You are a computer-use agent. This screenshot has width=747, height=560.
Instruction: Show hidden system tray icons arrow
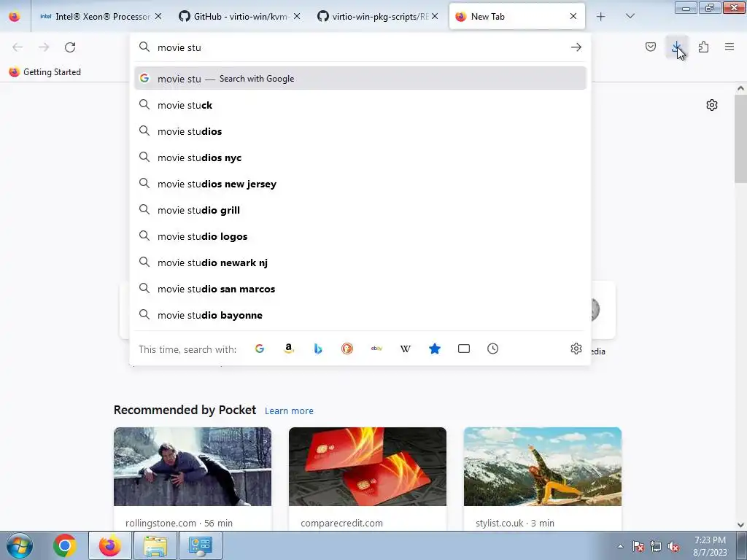(620, 546)
